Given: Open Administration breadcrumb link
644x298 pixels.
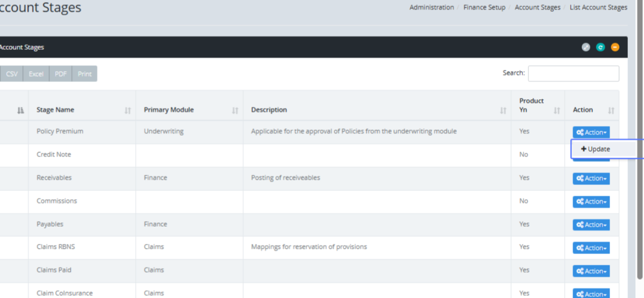Looking at the screenshot, I should tap(431, 8).
